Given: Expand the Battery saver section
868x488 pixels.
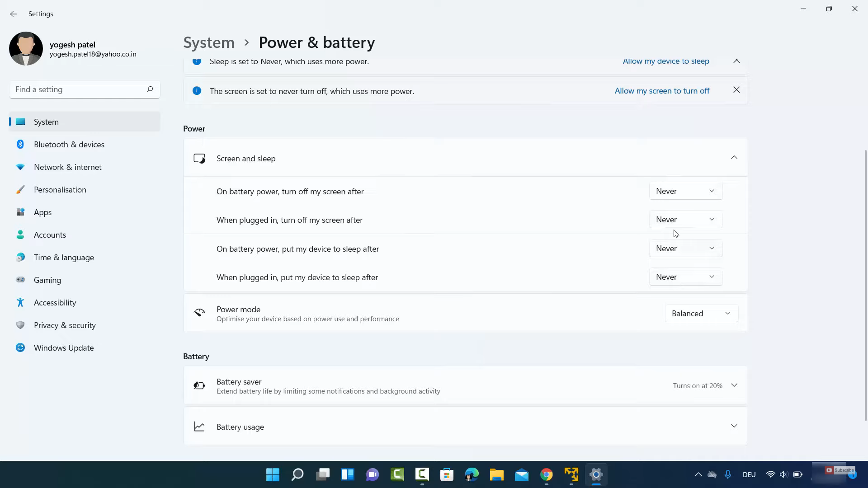Looking at the screenshot, I should click(734, 385).
